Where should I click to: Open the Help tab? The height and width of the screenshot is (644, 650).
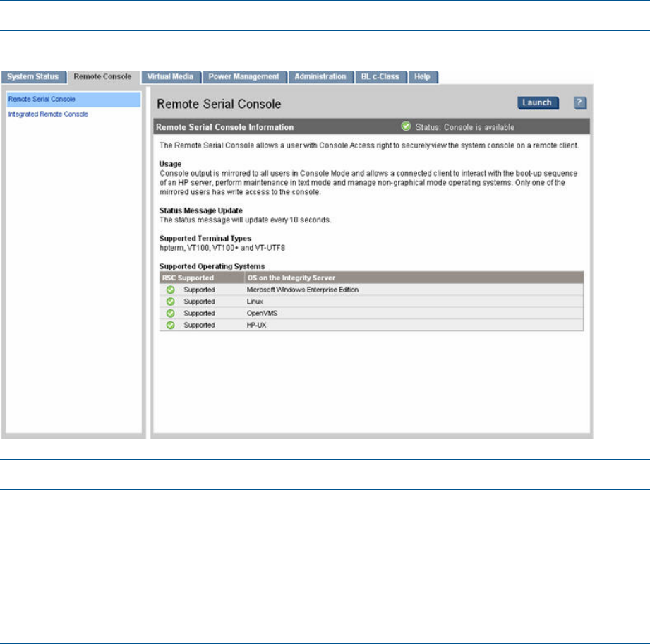point(423,76)
